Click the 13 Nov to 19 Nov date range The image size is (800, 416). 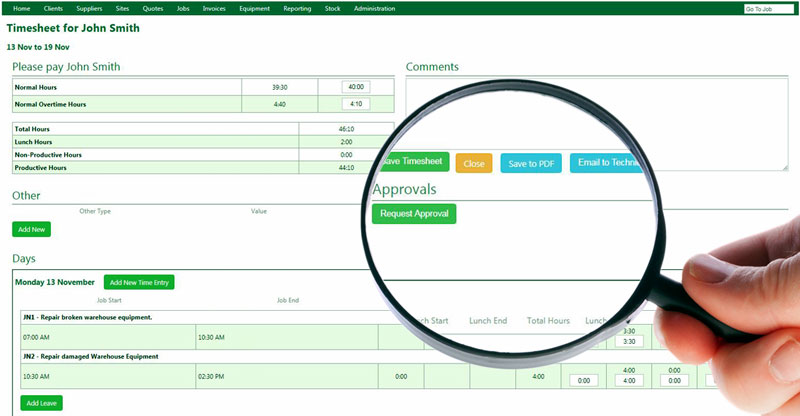click(x=38, y=47)
